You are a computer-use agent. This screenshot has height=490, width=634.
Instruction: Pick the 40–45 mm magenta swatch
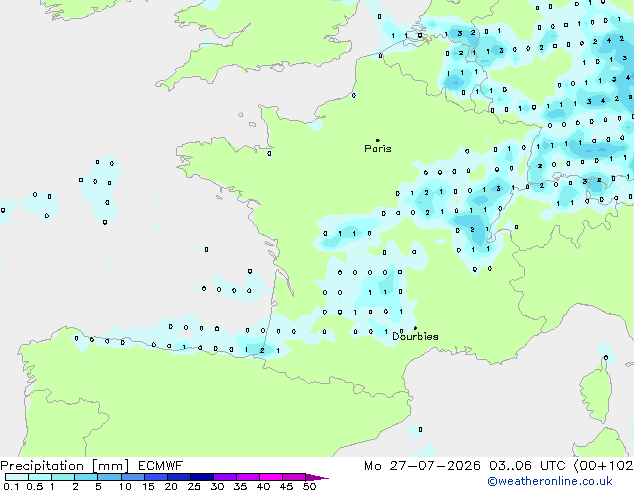pyautogui.click(x=271, y=477)
